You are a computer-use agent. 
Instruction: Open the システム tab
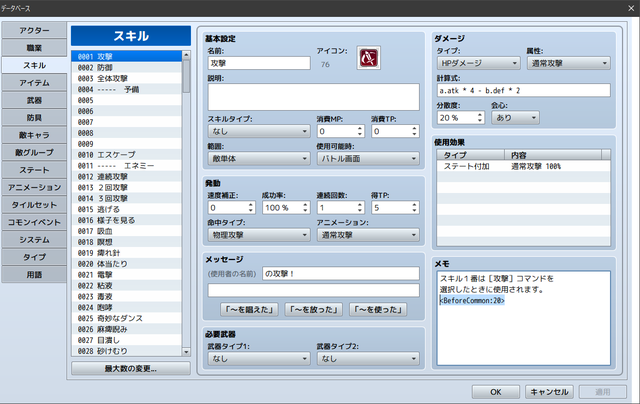[x=34, y=240]
